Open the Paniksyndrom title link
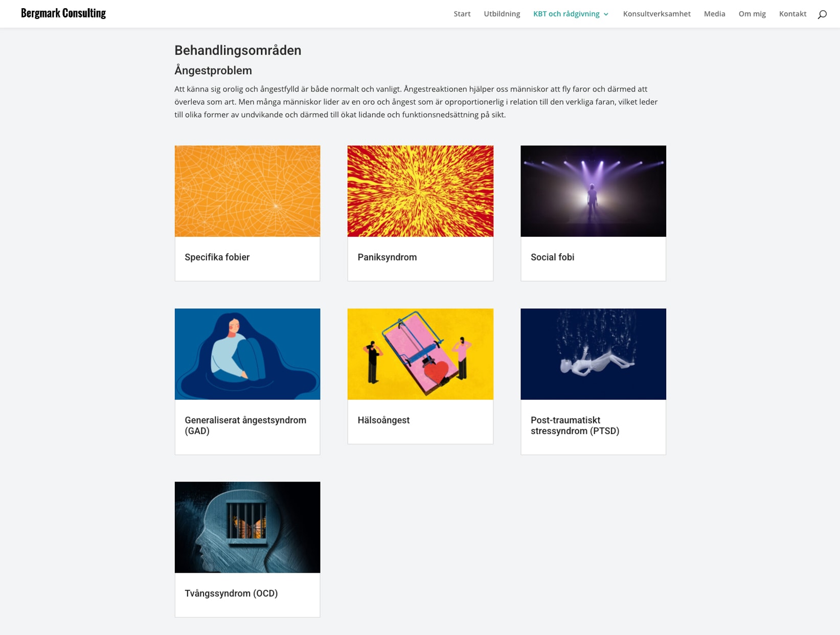Screen dimensions: 840x635 click(x=387, y=257)
